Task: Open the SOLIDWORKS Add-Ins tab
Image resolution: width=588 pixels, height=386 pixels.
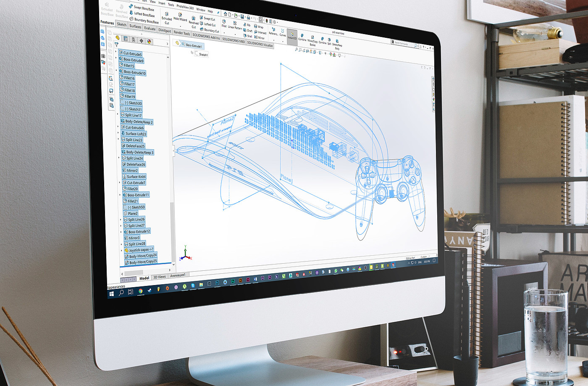Action: [206, 37]
